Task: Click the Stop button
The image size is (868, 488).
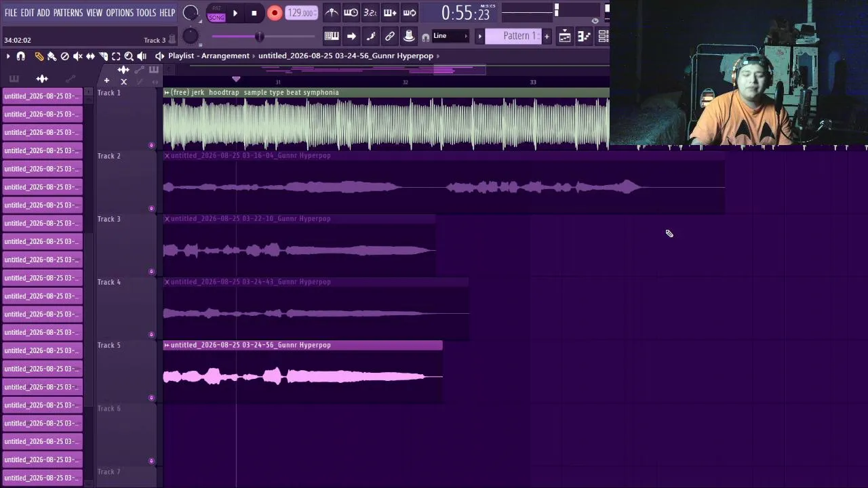Action: (254, 13)
